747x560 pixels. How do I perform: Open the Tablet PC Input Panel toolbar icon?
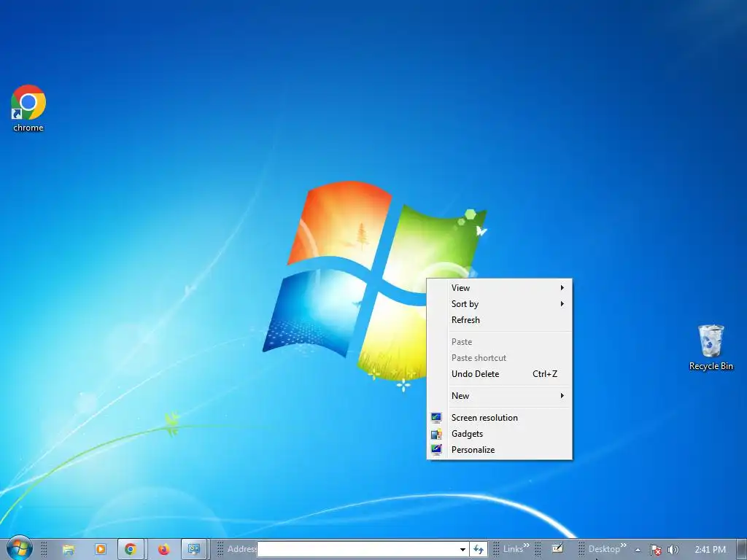click(557, 549)
